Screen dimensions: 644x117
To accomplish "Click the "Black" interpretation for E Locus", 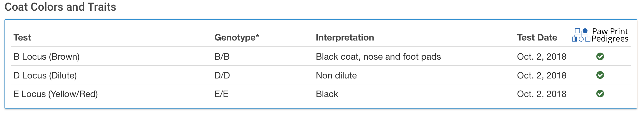I will click(327, 94).
